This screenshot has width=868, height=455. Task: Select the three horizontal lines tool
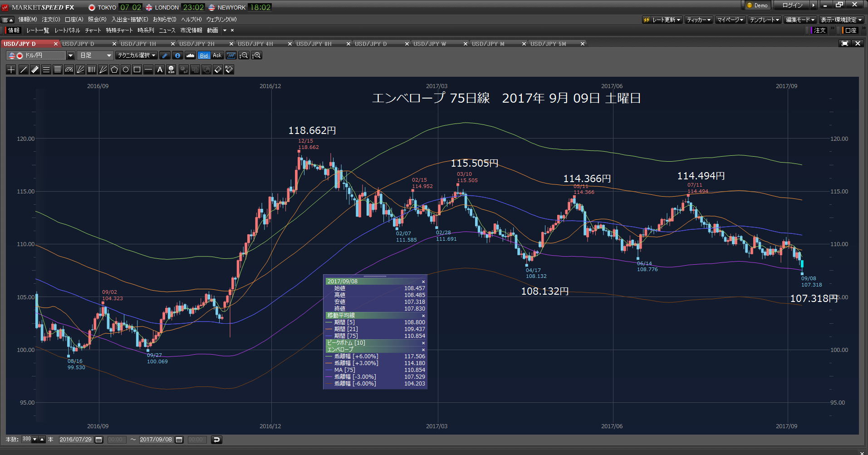[46, 69]
